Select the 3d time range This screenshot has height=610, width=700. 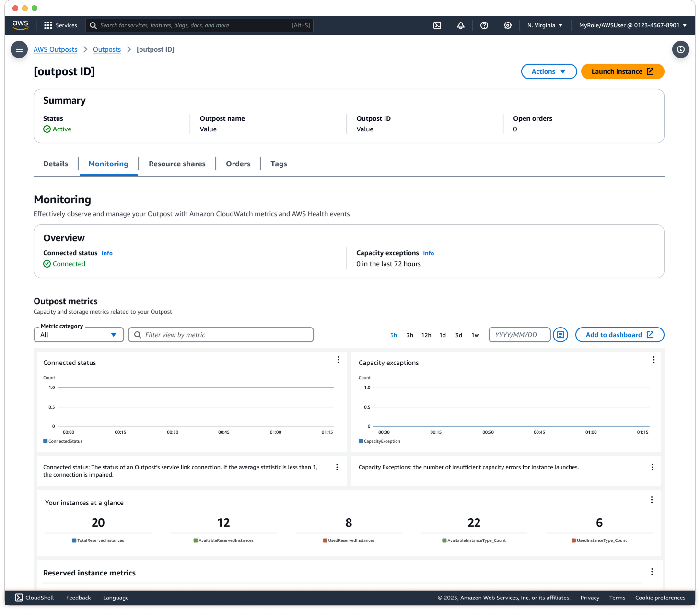459,335
